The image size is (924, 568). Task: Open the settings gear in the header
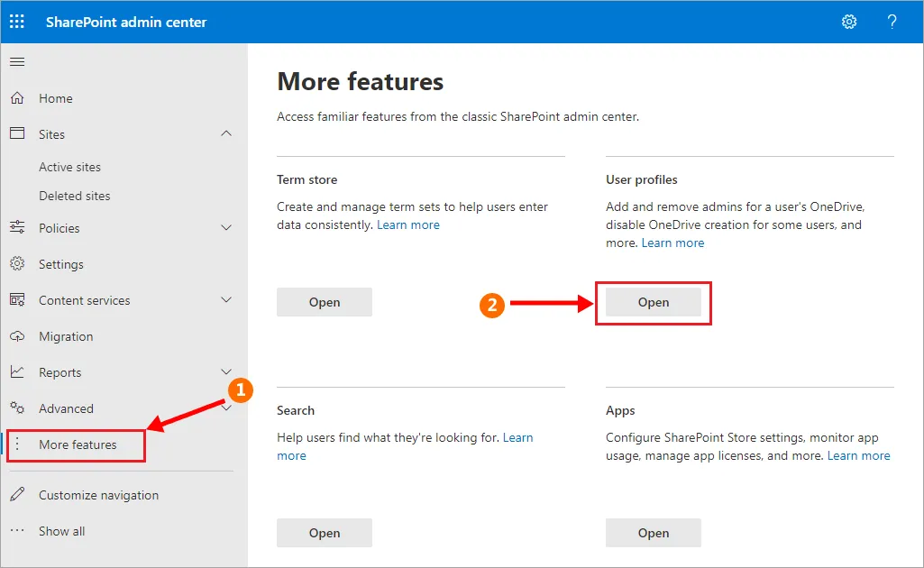pos(848,22)
